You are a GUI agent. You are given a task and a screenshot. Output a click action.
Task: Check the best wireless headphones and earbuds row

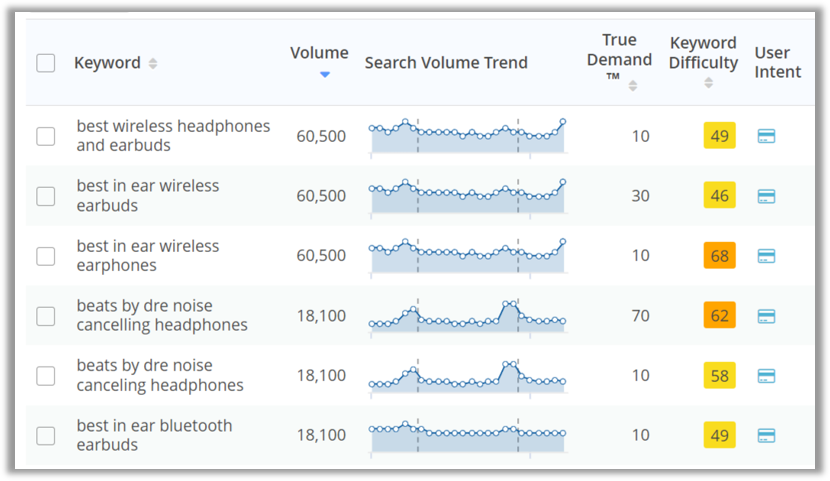[x=46, y=136]
